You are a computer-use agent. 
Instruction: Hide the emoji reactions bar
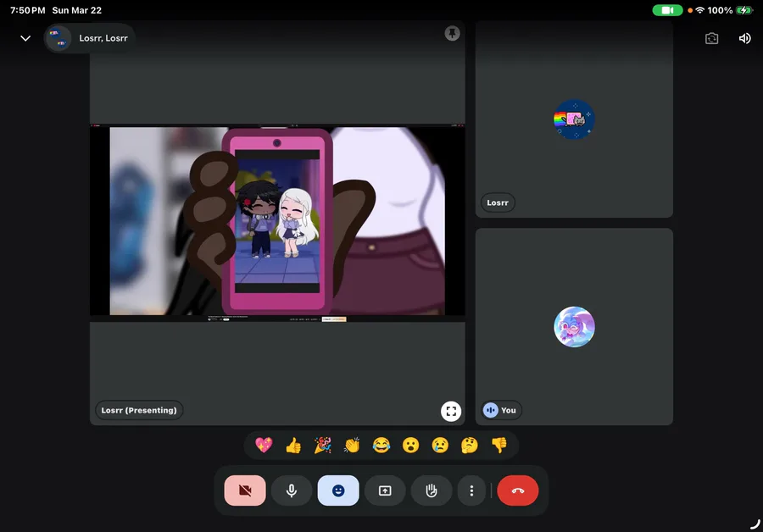pos(338,490)
